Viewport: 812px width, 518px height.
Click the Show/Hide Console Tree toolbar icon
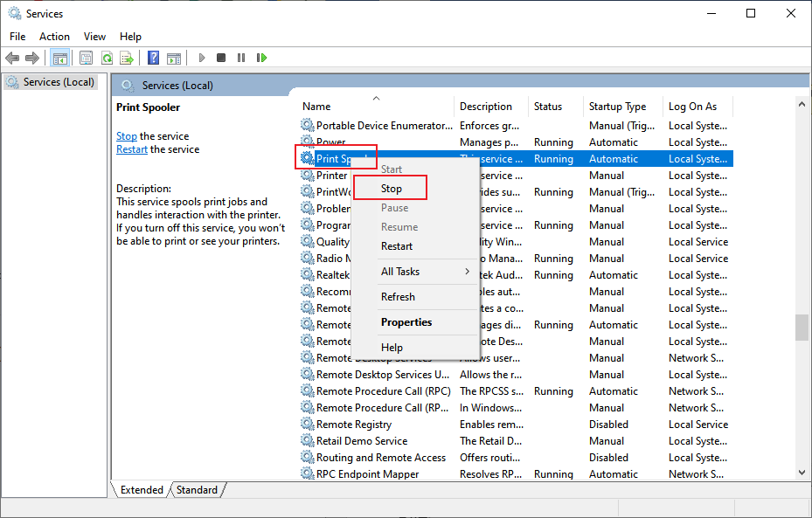coord(59,58)
